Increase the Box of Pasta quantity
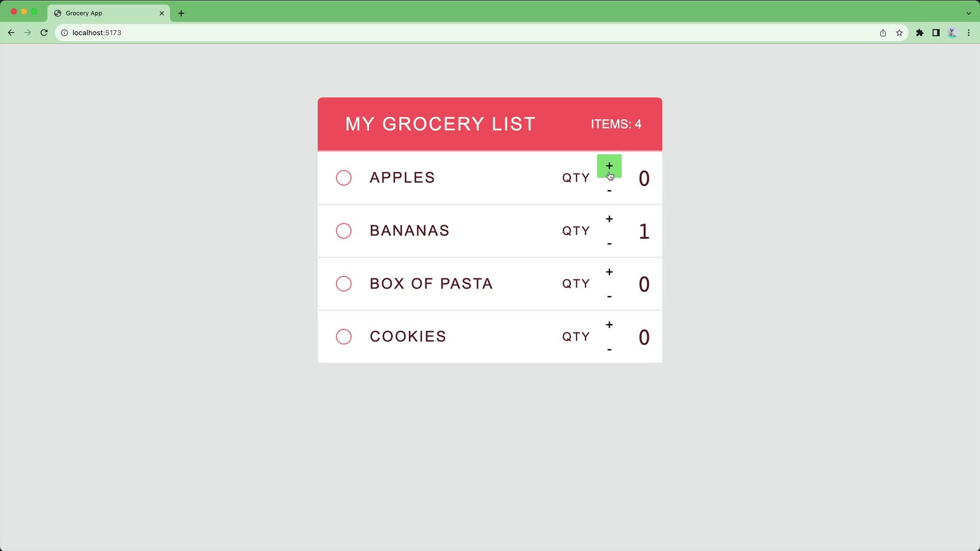 pyautogui.click(x=609, y=272)
